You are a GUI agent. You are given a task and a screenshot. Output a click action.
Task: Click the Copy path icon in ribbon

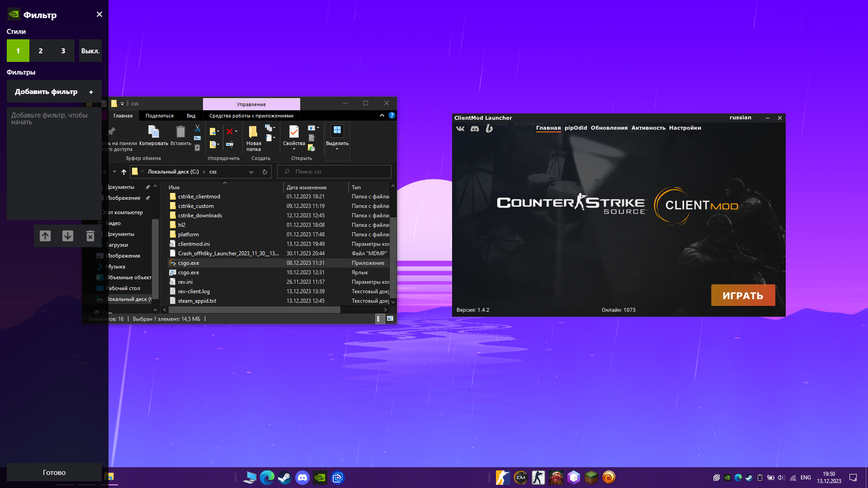(198, 138)
